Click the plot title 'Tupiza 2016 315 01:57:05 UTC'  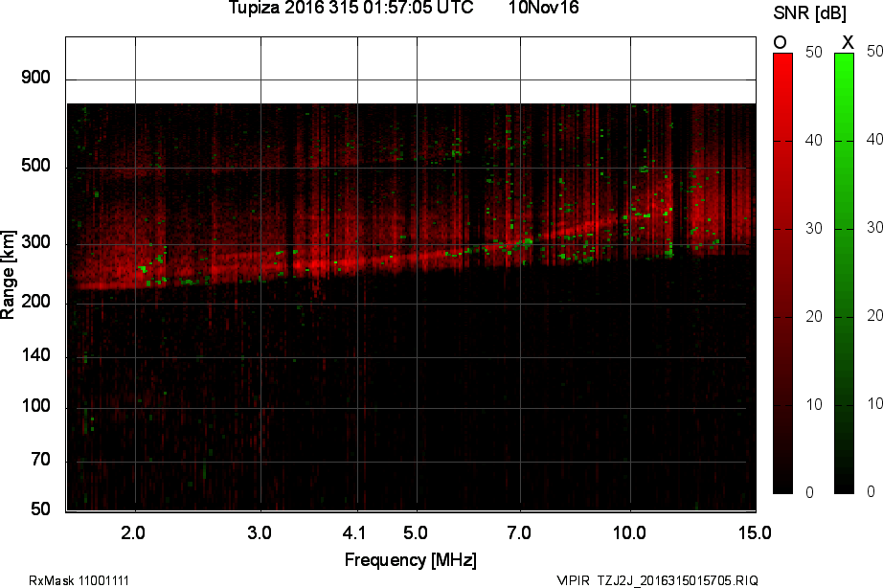pos(351,8)
